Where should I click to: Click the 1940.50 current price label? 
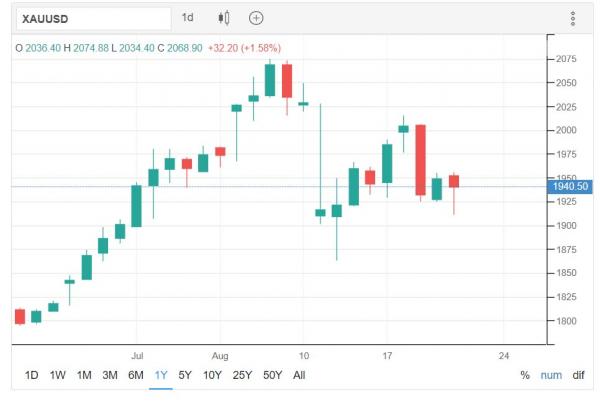[x=569, y=186]
